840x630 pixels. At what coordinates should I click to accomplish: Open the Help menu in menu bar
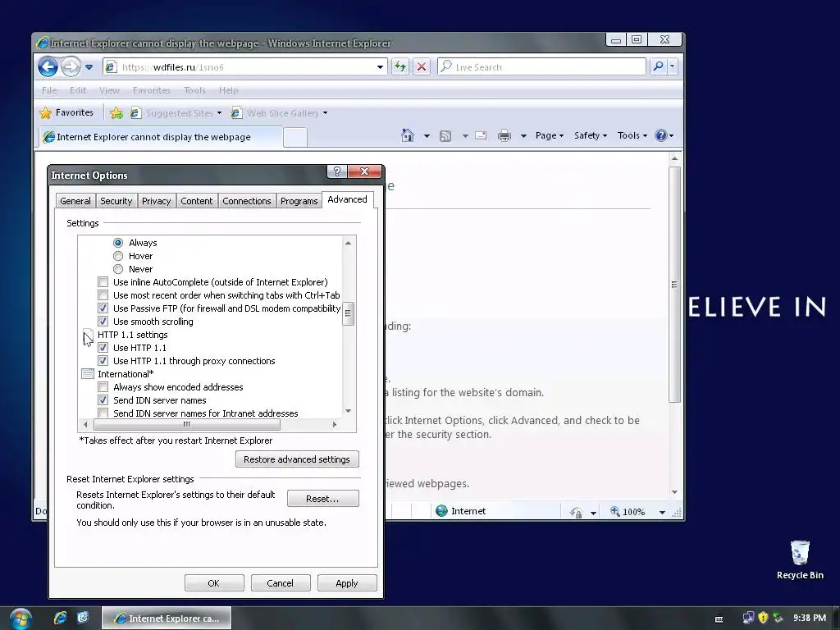click(x=228, y=90)
